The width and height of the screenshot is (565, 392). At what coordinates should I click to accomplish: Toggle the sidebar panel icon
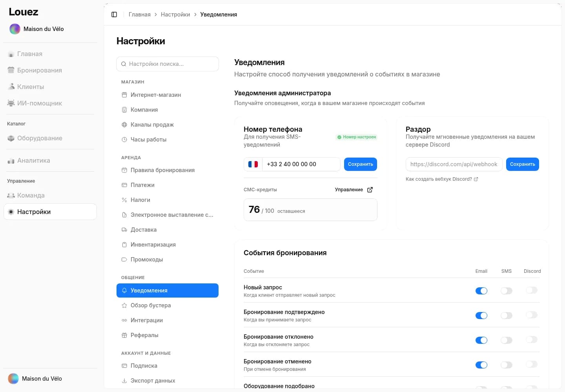(x=114, y=15)
